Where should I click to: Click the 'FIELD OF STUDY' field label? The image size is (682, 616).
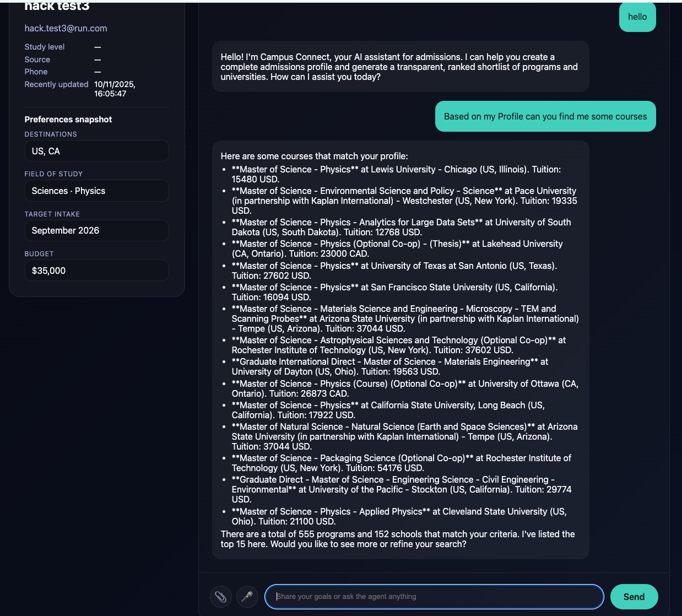tap(53, 174)
